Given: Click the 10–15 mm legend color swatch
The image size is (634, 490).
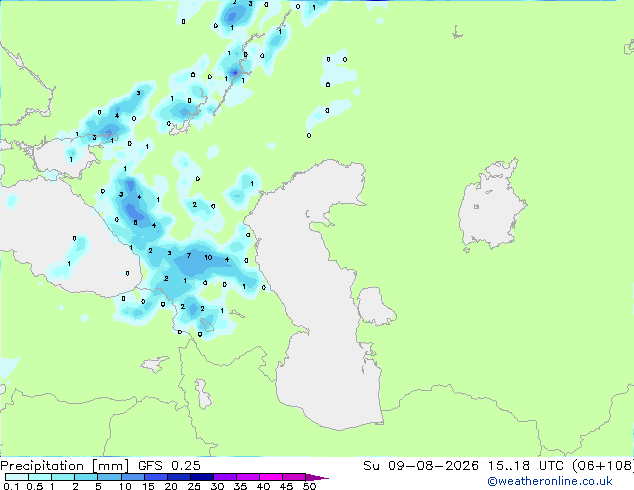Looking at the screenshot, I should pyautogui.click(x=132, y=477).
